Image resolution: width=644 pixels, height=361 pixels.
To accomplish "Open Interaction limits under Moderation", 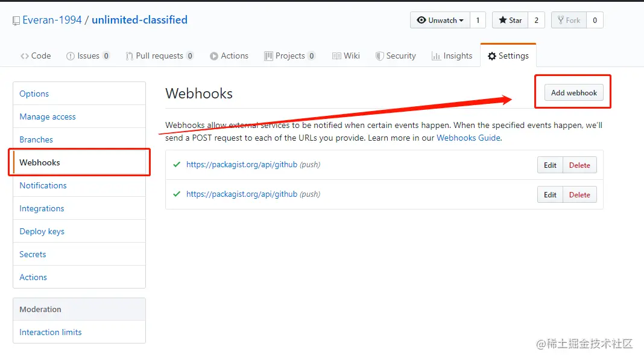I will pyautogui.click(x=79, y=332).
